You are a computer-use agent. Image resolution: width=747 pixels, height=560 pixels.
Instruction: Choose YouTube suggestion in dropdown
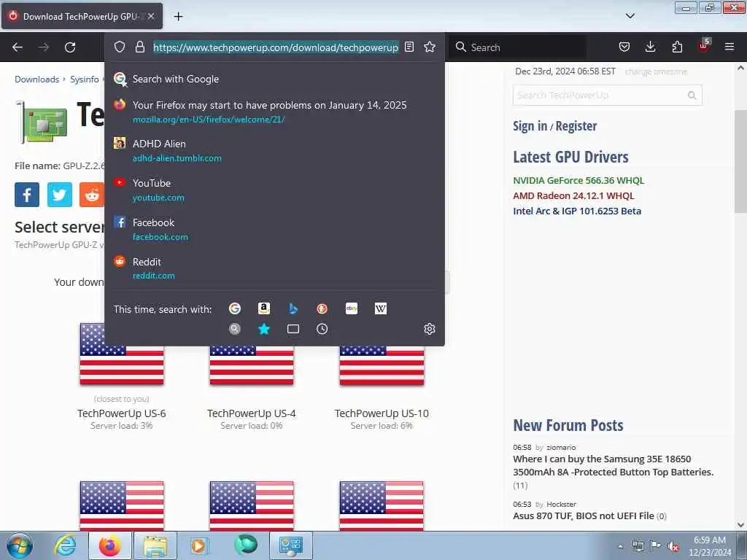tap(274, 190)
